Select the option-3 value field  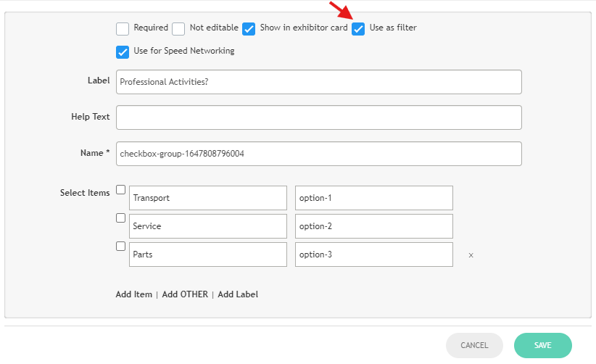373,255
